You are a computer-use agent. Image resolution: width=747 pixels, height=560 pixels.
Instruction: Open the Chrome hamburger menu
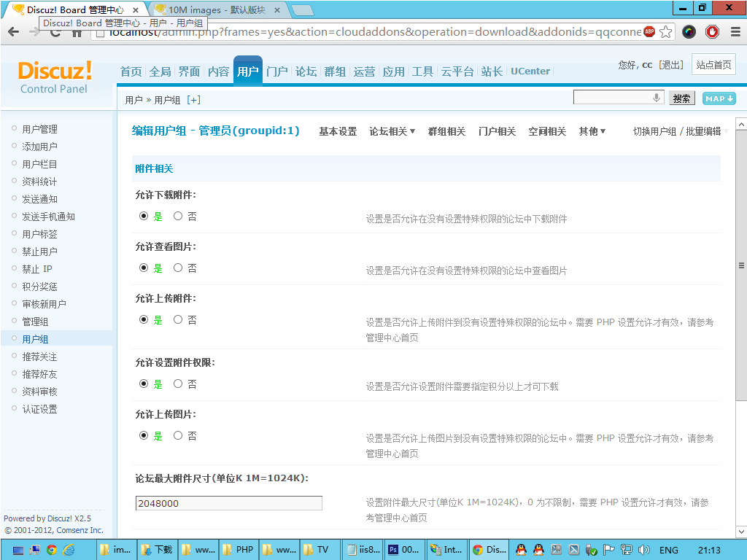coord(735,32)
